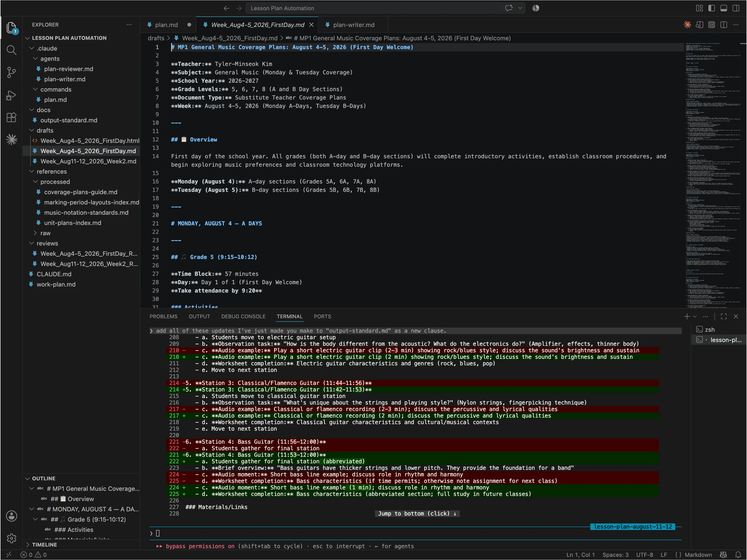Viewport: 747px width, 560px height.
Task: Click Jump to bottom in terminal
Action: pyautogui.click(x=417, y=513)
